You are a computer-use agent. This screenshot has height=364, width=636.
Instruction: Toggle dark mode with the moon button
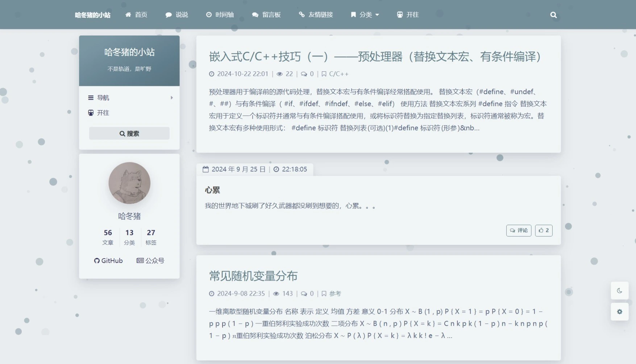pos(620,290)
